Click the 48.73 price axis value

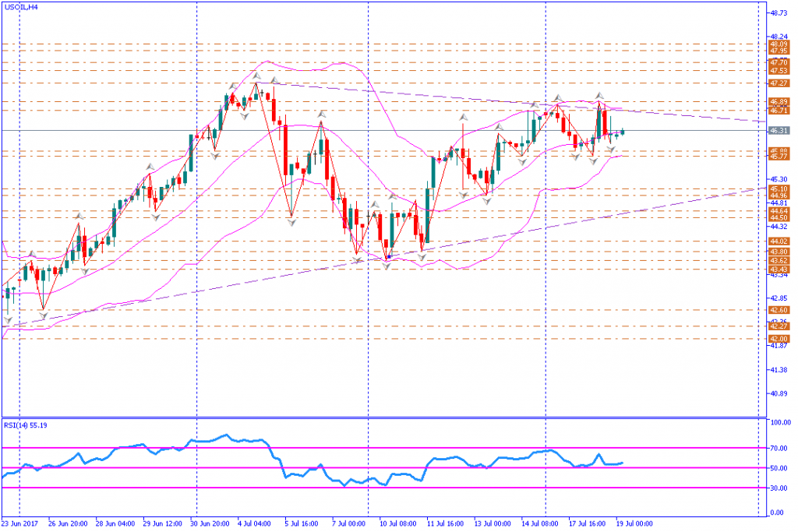coord(779,13)
